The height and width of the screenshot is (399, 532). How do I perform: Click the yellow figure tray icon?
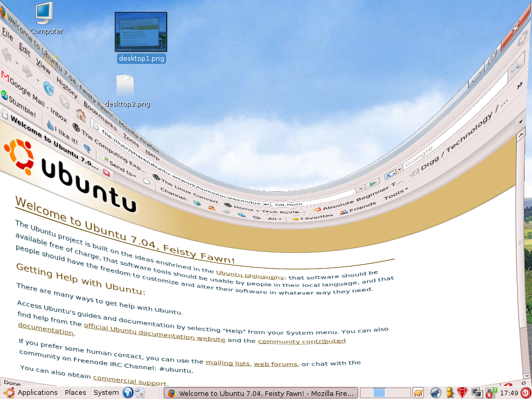coord(449,393)
